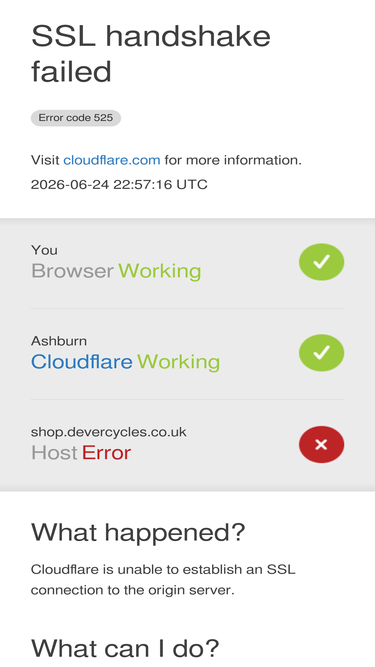Click the 'Visit' text before cloudflare.com
Screen dimensions: 375x667
(x=45, y=160)
